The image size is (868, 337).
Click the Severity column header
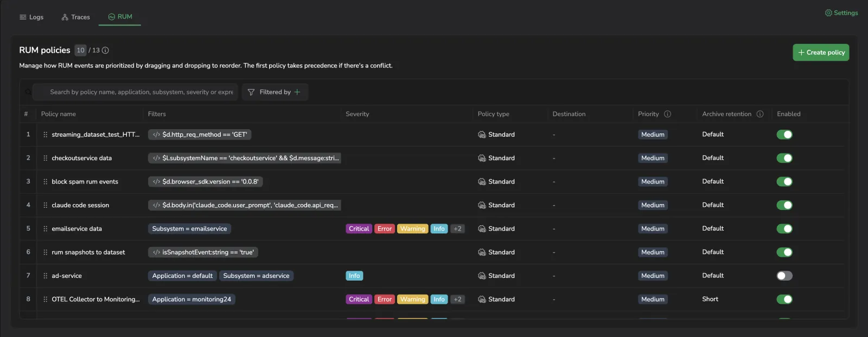358,114
